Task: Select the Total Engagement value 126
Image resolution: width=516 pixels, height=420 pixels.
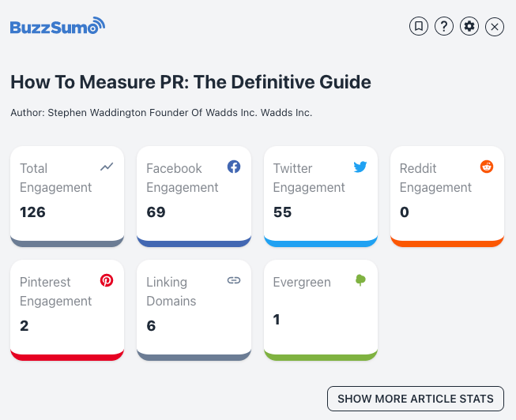Action: pos(33,212)
